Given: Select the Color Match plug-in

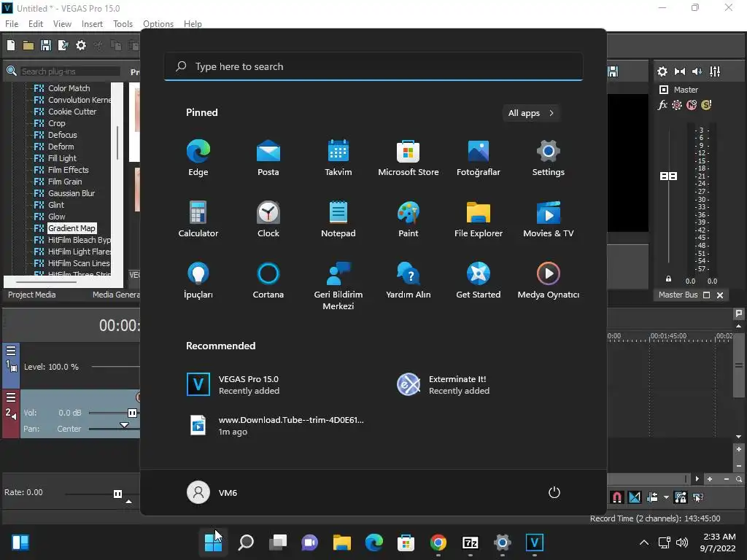Looking at the screenshot, I should point(69,88).
